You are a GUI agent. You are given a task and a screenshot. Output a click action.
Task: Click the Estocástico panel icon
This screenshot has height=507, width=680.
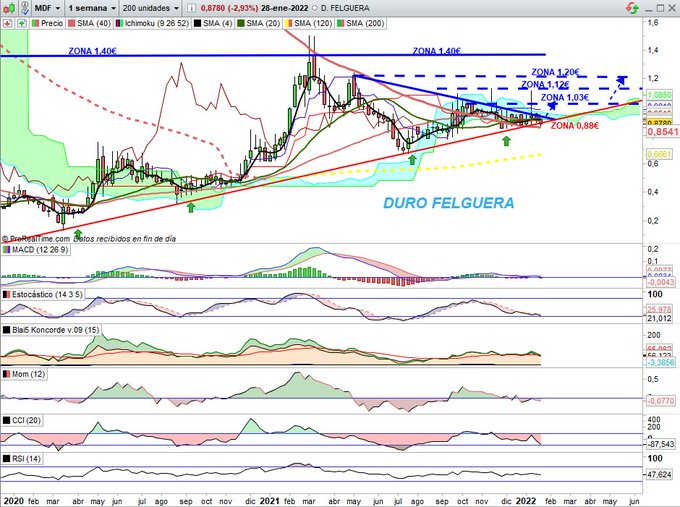pos(6,294)
